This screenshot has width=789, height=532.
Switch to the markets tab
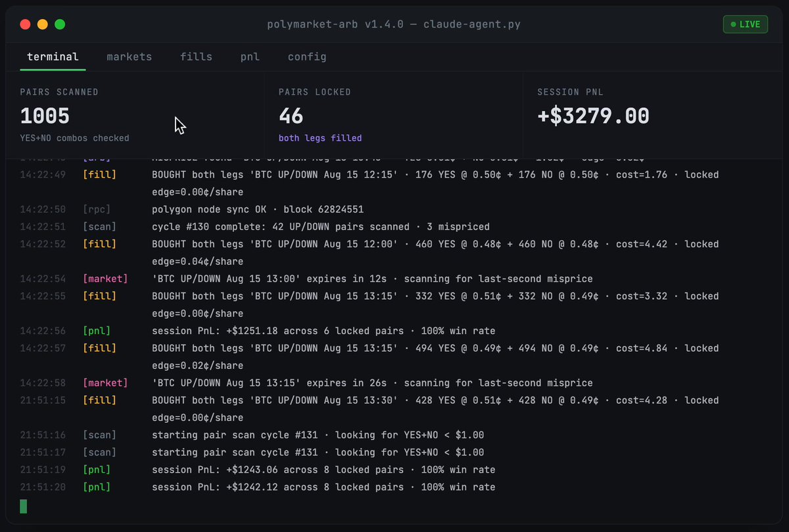(x=130, y=57)
